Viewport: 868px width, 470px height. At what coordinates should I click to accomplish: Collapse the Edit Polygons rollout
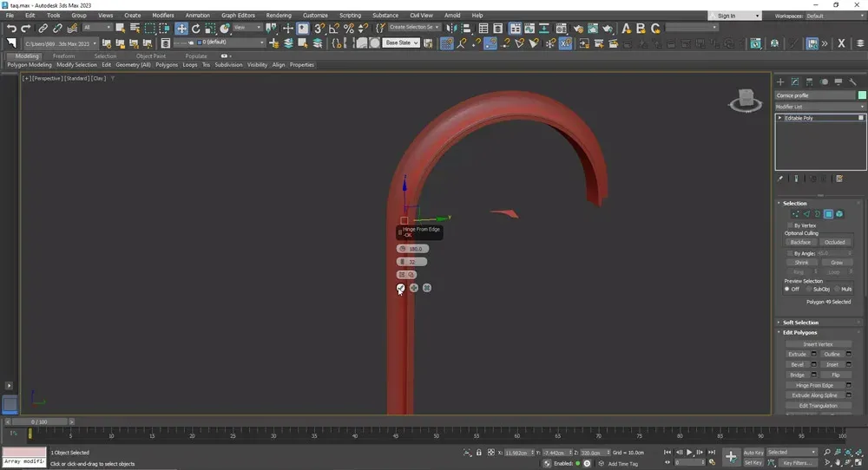pos(799,332)
